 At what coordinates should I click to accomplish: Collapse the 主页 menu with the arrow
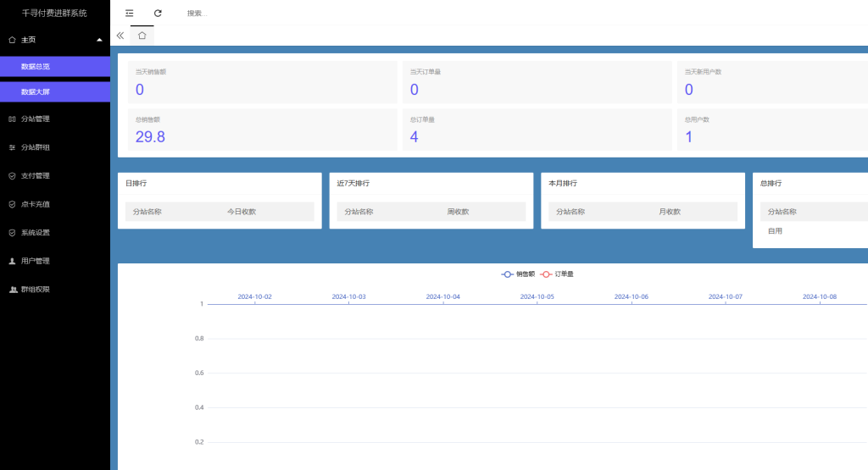tap(99, 40)
